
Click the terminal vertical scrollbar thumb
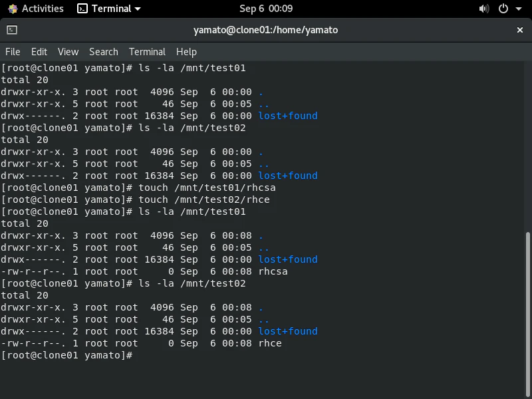point(528,314)
